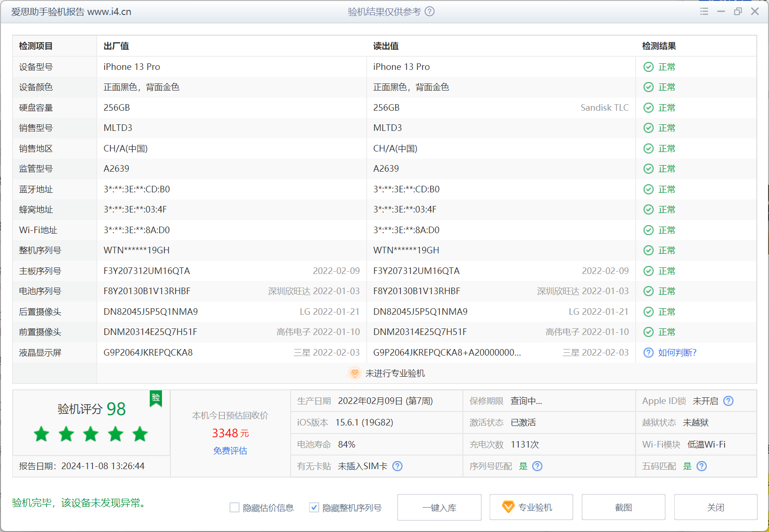
Task: Click the 越狱状态 未越狱 value
Action: [696, 423]
